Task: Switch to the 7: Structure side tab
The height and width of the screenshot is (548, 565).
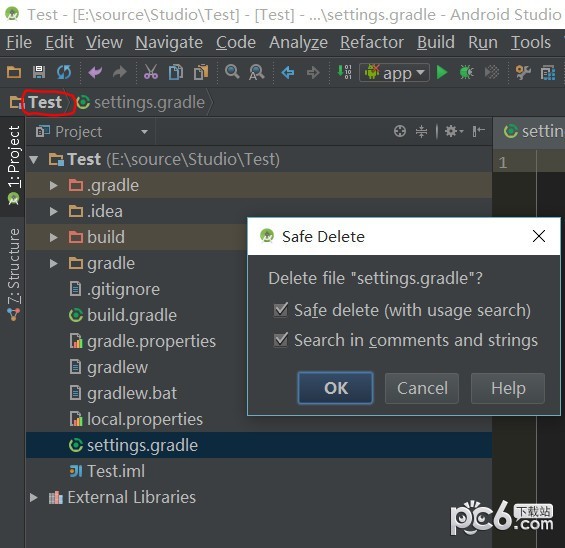Action: coord(14,275)
